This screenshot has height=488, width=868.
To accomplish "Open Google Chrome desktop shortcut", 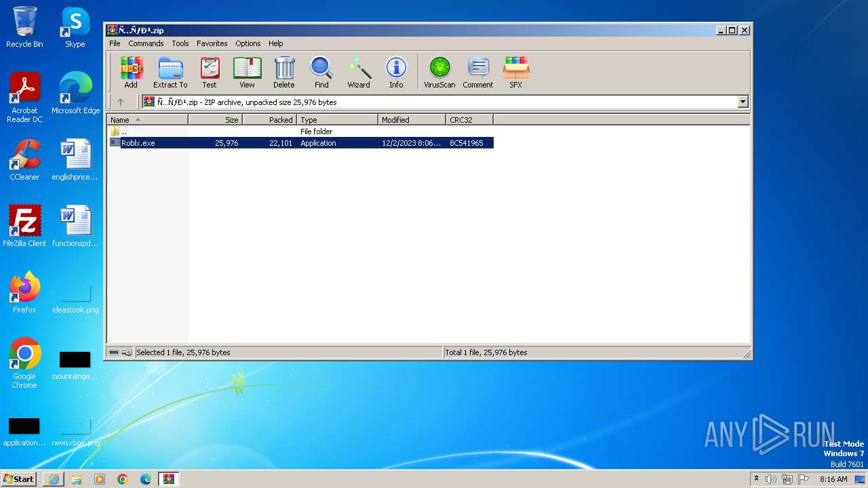I will pos(24,363).
